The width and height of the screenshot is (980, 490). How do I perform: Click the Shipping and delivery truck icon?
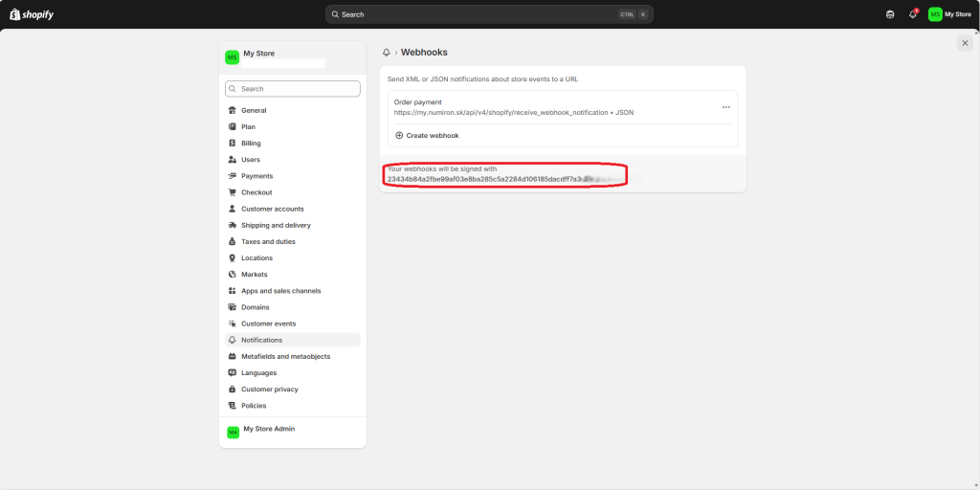tap(233, 225)
